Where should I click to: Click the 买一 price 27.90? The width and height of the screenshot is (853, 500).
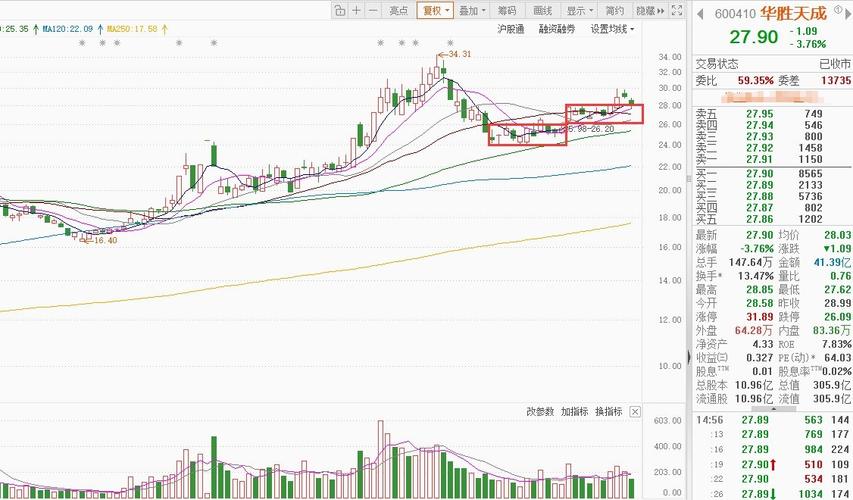[x=759, y=174]
